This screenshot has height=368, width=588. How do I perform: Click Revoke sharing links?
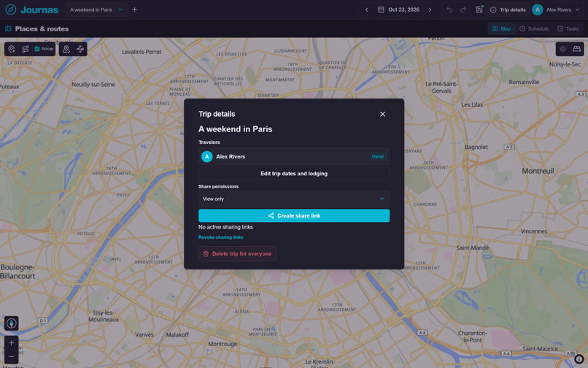[x=221, y=237]
